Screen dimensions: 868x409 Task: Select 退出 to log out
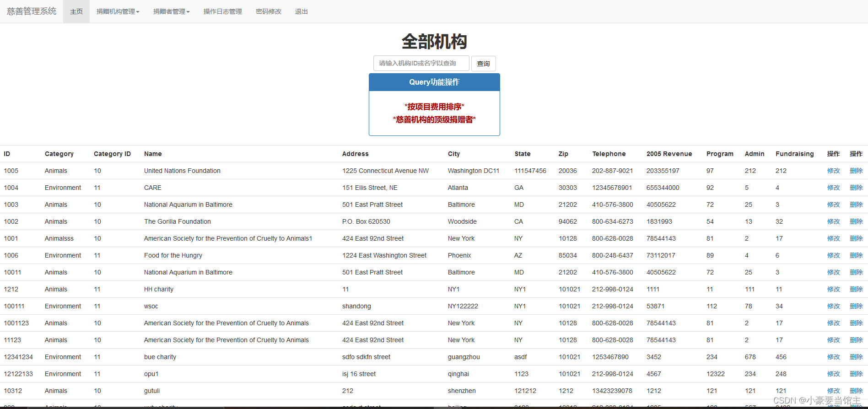point(302,11)
